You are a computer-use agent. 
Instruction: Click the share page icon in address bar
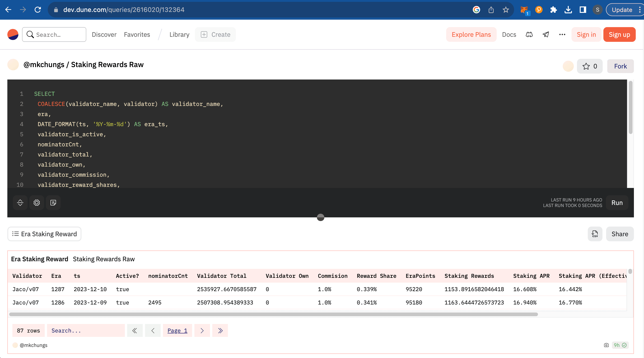point(491,9)
